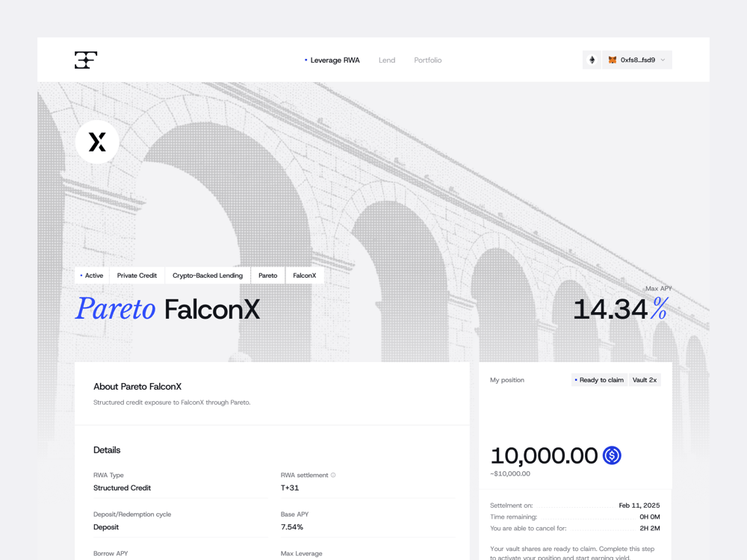
Task: Click the 14.34% Max APY value
Action: [x=621, y=309]
